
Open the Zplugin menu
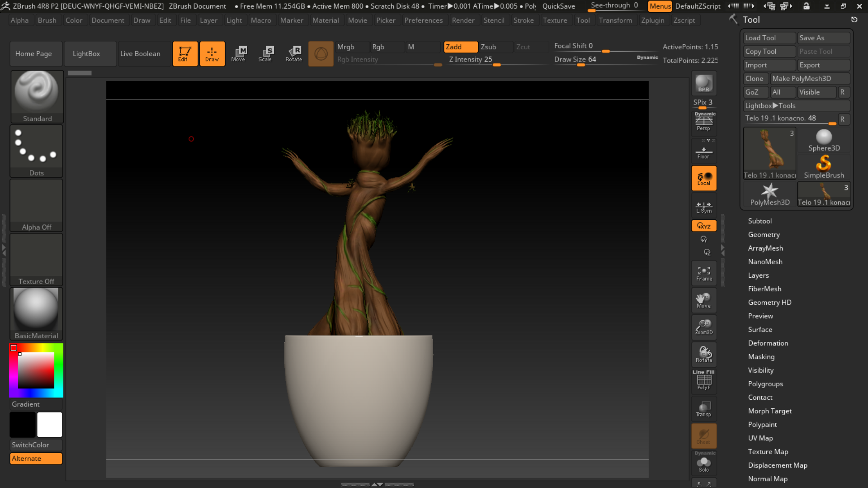[652, 20]
